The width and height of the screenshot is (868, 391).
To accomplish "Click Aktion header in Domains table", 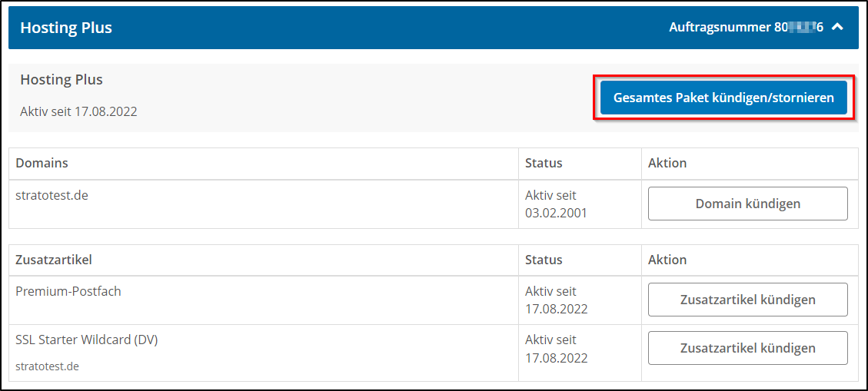I will click(667, 163).
